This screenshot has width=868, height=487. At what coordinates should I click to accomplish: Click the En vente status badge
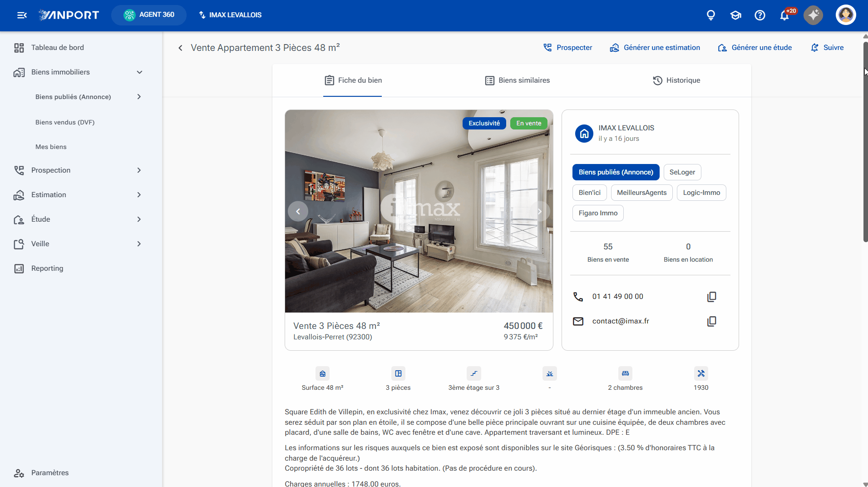(528, 123)
